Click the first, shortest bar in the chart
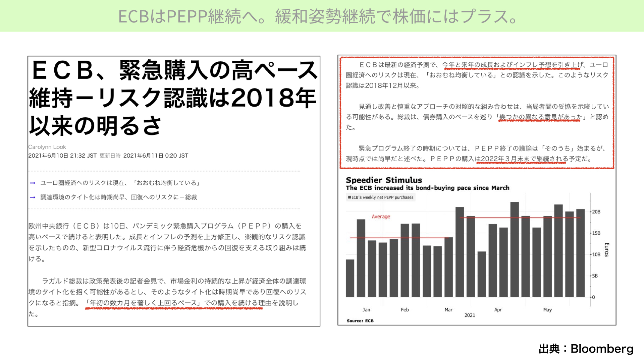The height and width of the screenshot is (362, 644). pyautogui.click(x=350, y=278)
